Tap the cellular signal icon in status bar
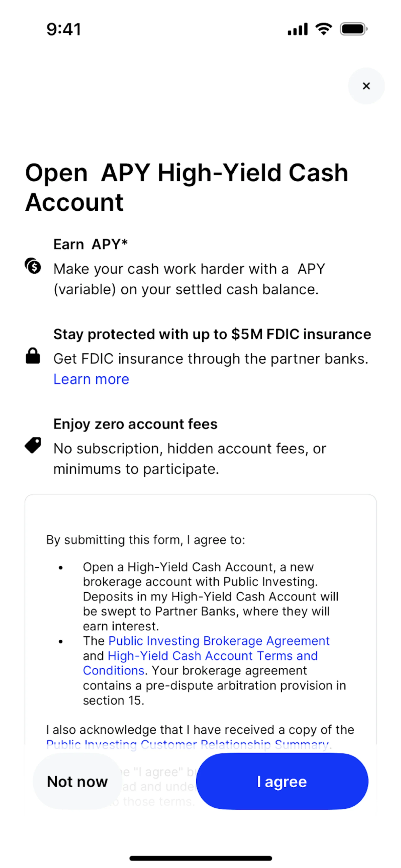 tap(297, 29)
